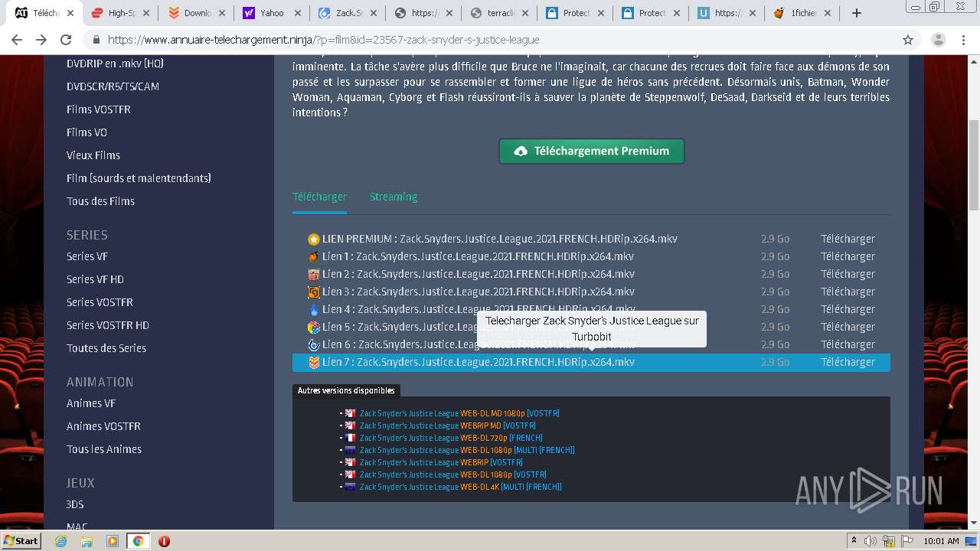Click the flag icon of WEB-DL MD 1080p version
980x551 pixels.
coord(350,413)
